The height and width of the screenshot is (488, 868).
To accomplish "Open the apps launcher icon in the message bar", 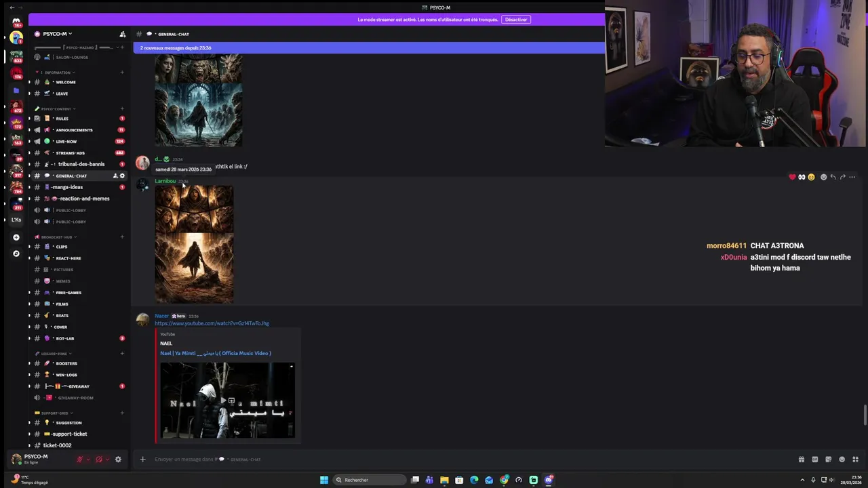I will point(855,459).
